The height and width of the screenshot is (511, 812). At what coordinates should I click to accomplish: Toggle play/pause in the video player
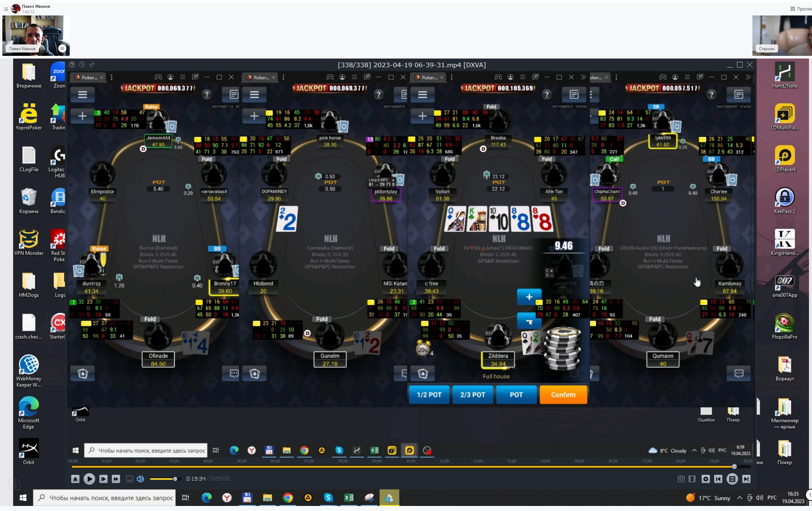coord(89,479)
